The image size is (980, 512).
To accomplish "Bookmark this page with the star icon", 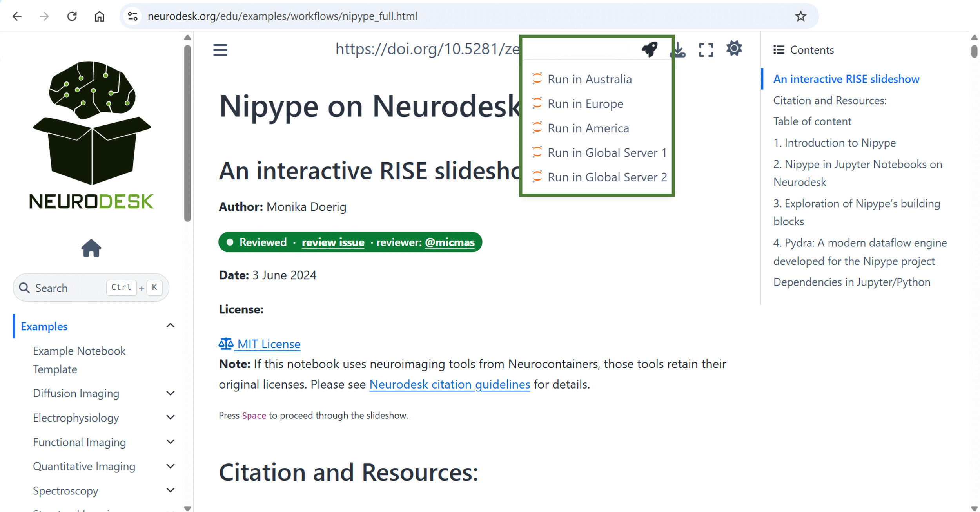I will 800,16.
